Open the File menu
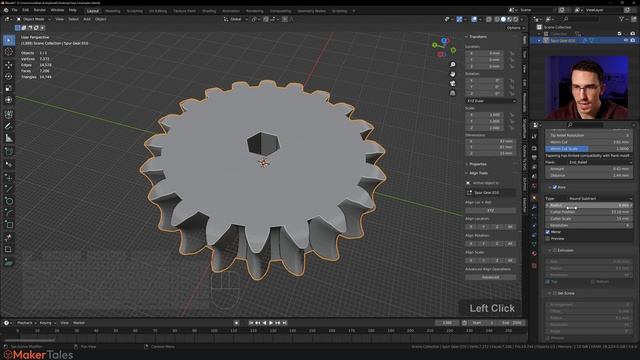The width and height of the screenshot is (640, 360). click(14, 10)
